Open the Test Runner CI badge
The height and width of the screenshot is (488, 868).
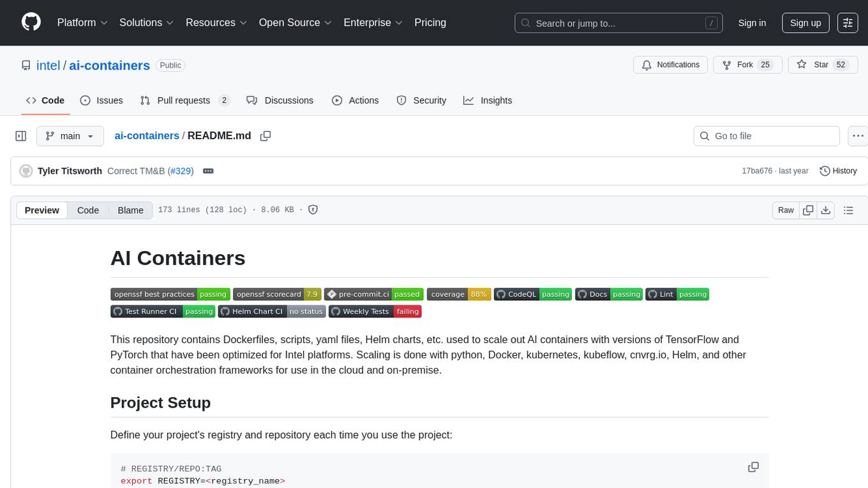(x=163, y=312)
